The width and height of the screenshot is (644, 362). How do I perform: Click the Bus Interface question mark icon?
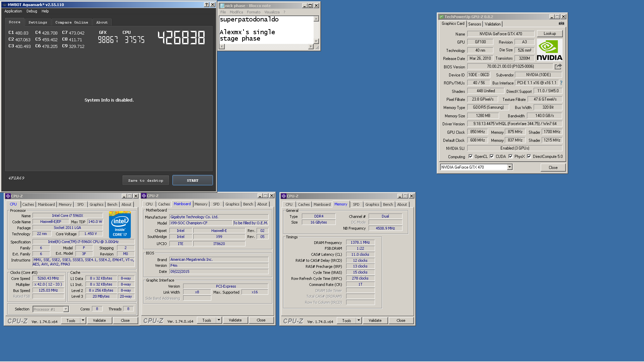pos(561,83)
